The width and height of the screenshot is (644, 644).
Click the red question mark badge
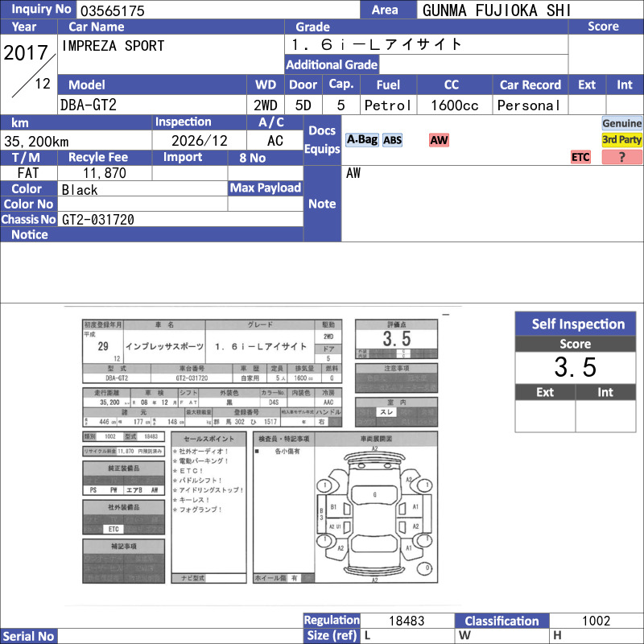[621, 157]
